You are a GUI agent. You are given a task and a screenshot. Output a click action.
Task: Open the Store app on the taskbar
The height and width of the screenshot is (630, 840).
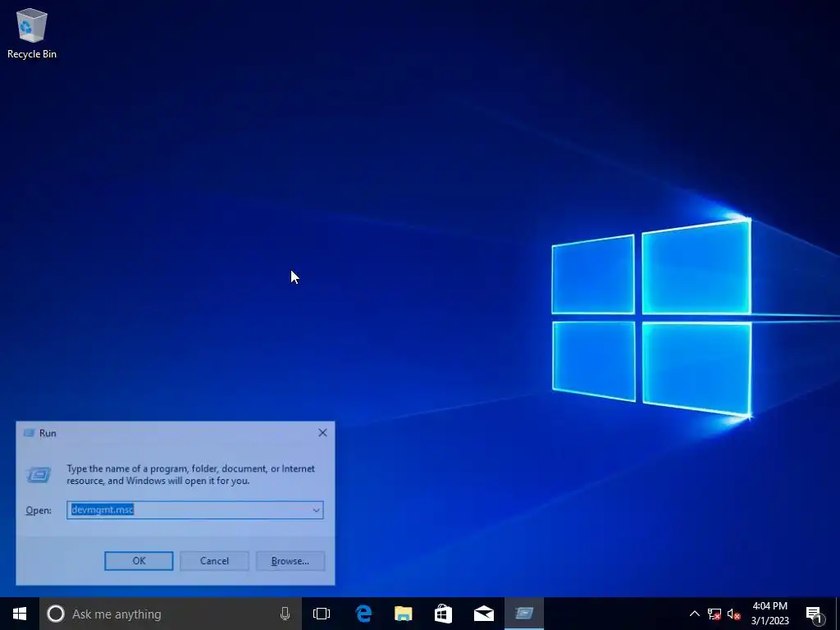pyautogui.click(x=444, y=614)
